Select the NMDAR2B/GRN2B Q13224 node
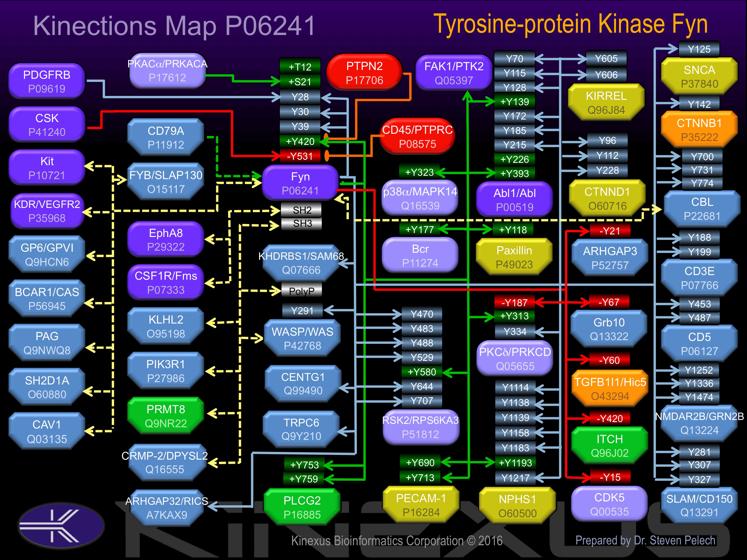Screen dimensions: 747x560 tap(699, 423)
